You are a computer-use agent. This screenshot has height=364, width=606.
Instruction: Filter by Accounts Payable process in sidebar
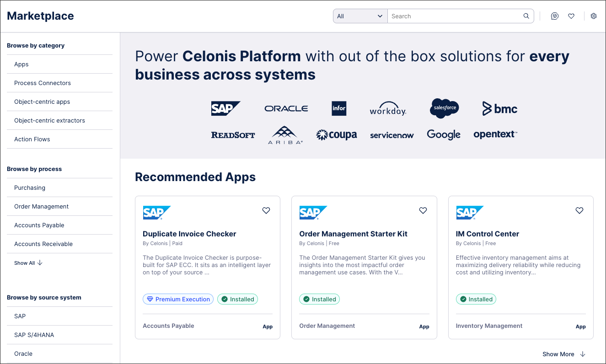[x=59, y=225]
